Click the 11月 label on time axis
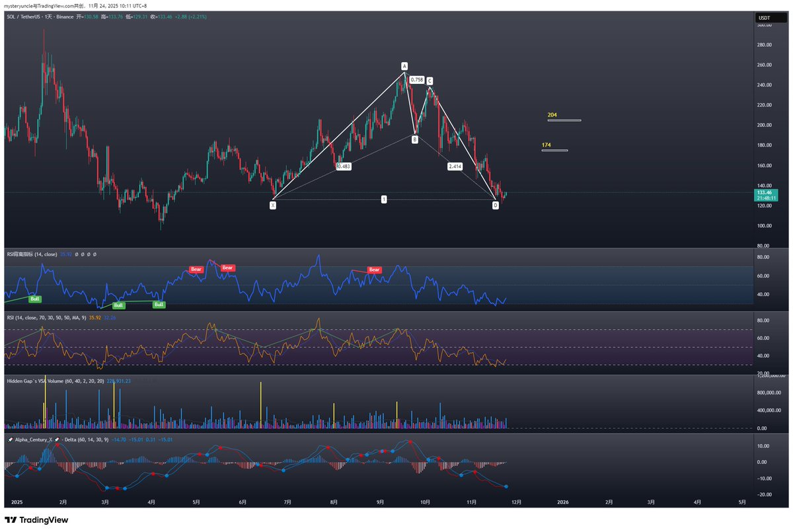This screenshot has height=532, width=793. coord(471,502)
